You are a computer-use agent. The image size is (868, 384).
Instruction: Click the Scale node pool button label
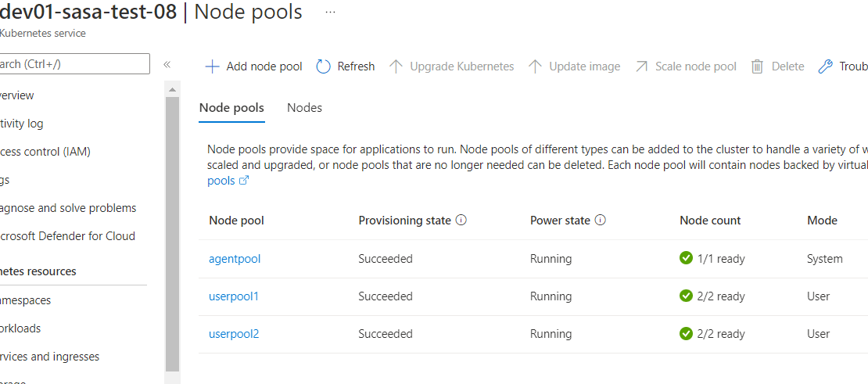[x=696, y=67]
